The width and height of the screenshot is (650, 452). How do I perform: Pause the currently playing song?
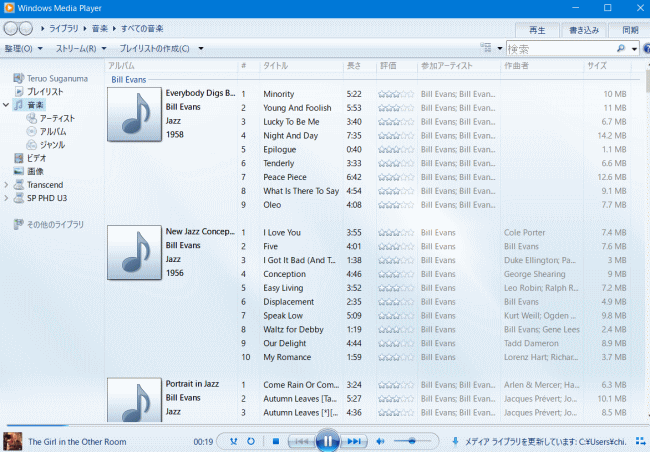[327, 441]
